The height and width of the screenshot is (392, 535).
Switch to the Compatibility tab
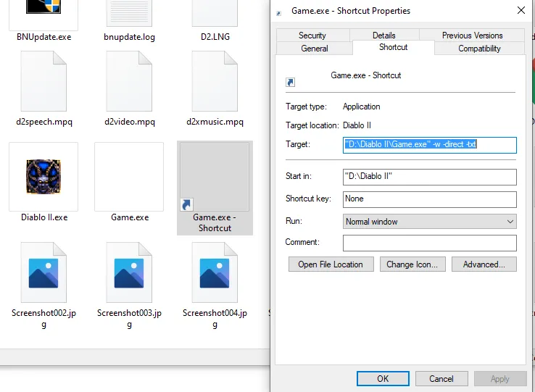coord(479,49)
